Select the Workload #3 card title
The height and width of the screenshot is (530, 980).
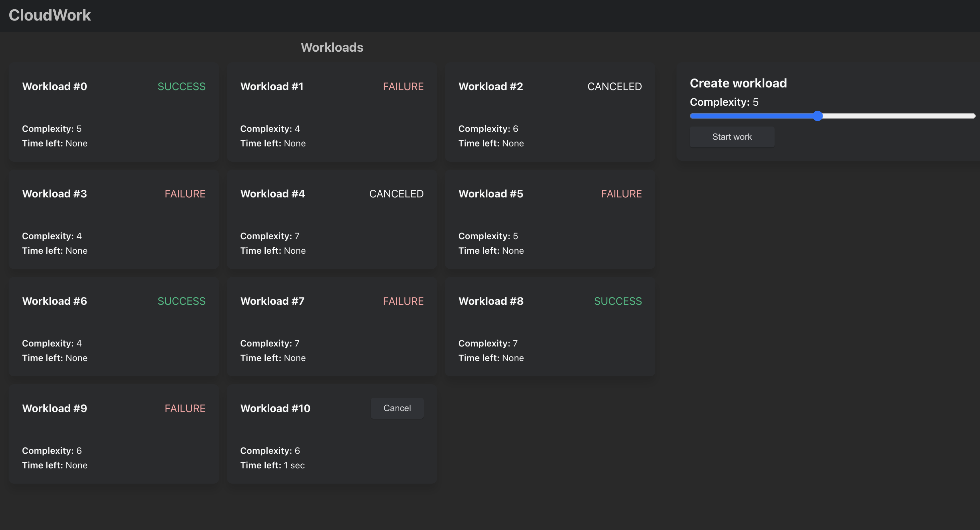(54, 194)
